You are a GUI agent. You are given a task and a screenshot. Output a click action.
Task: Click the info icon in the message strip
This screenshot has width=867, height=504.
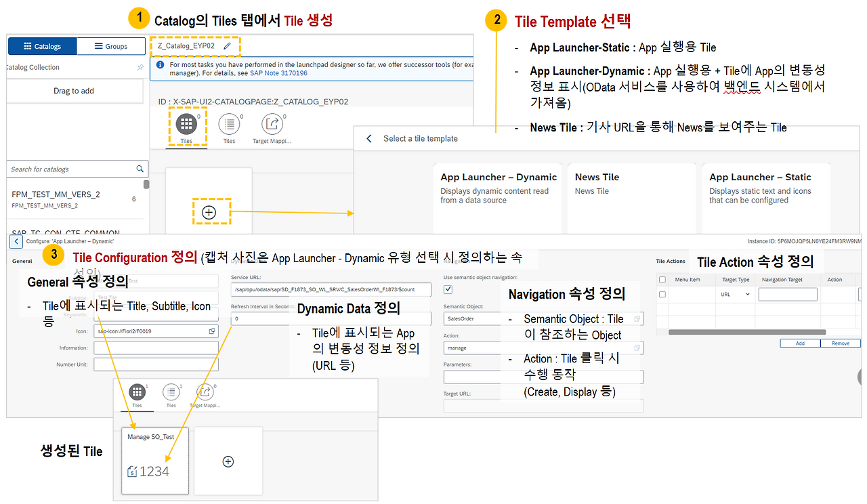click(x=160, y=65)
